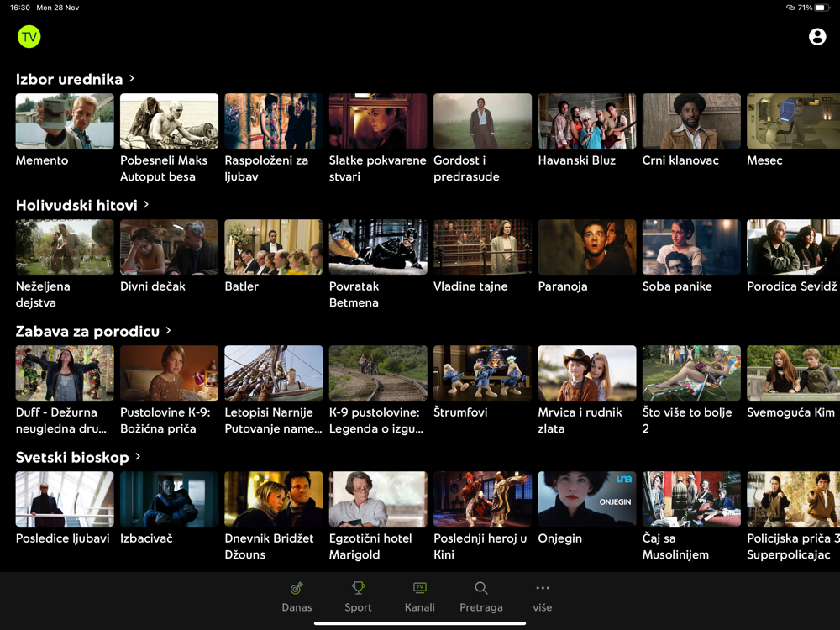The width and height of the screenshot is (840, 630).
Task: Open Egzotični hotel Marigold thumbnail
Action: click(378, 499)
